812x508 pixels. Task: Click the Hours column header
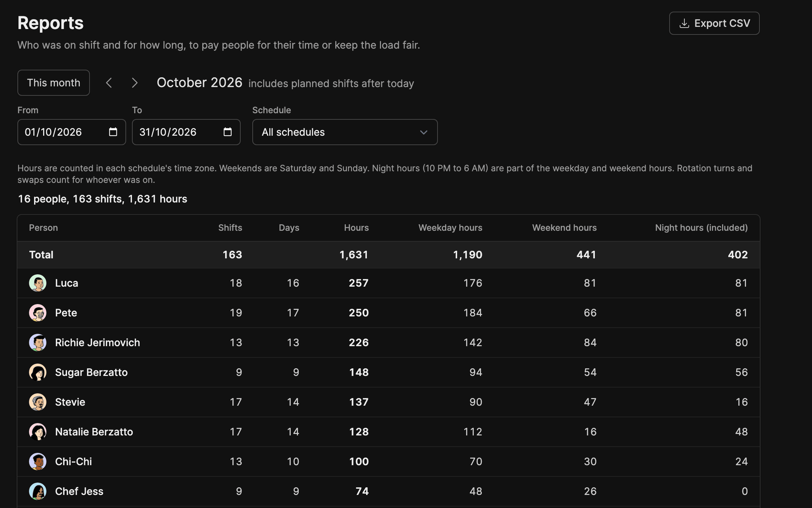[x=356, y=228]
